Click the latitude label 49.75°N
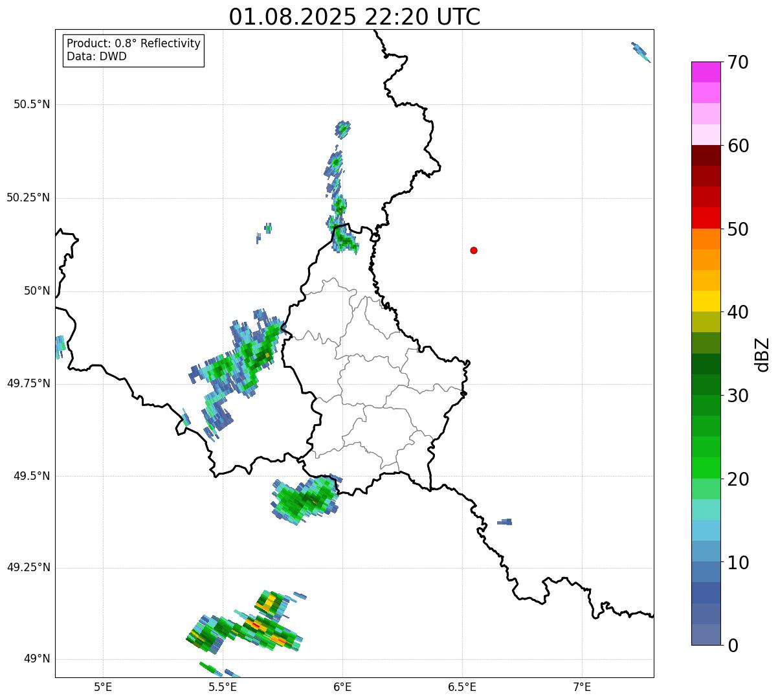778x700 pixels. tap(28, 383)
